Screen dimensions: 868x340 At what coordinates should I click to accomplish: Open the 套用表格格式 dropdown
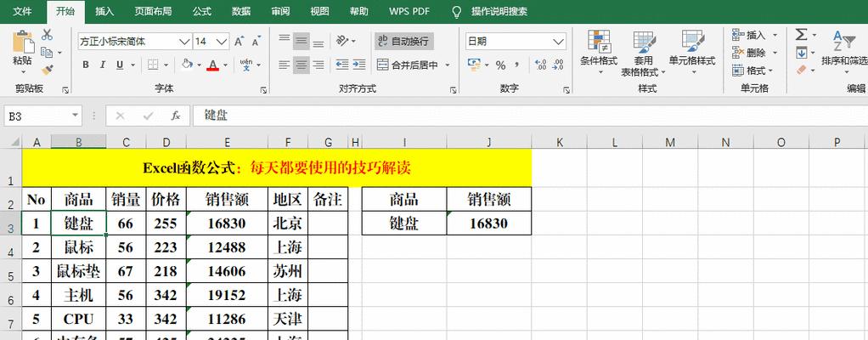[x=645, y=54]
